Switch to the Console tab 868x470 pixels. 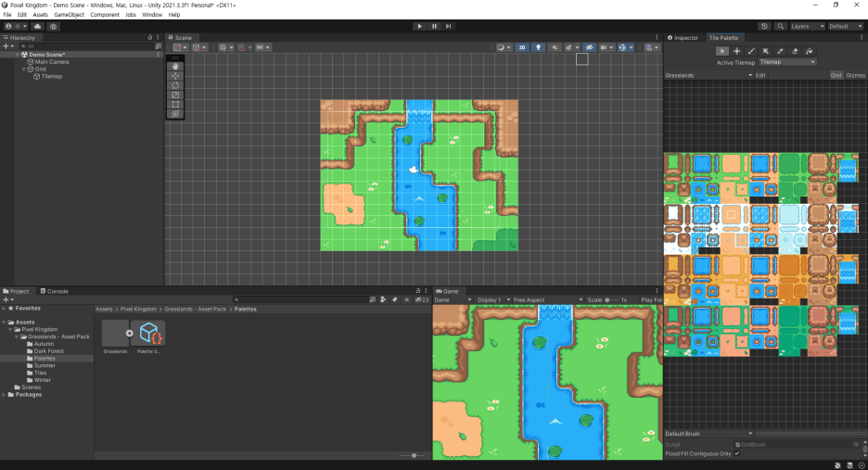(x=54, y=291)
